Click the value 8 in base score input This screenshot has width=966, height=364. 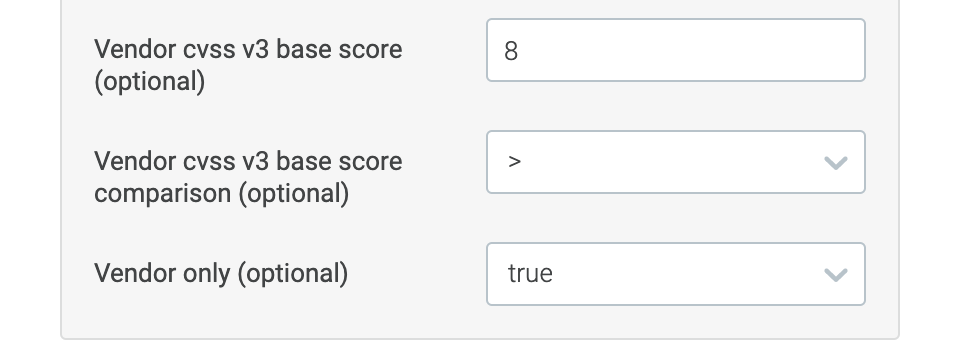pyautogui.click(x=511, y=51)
